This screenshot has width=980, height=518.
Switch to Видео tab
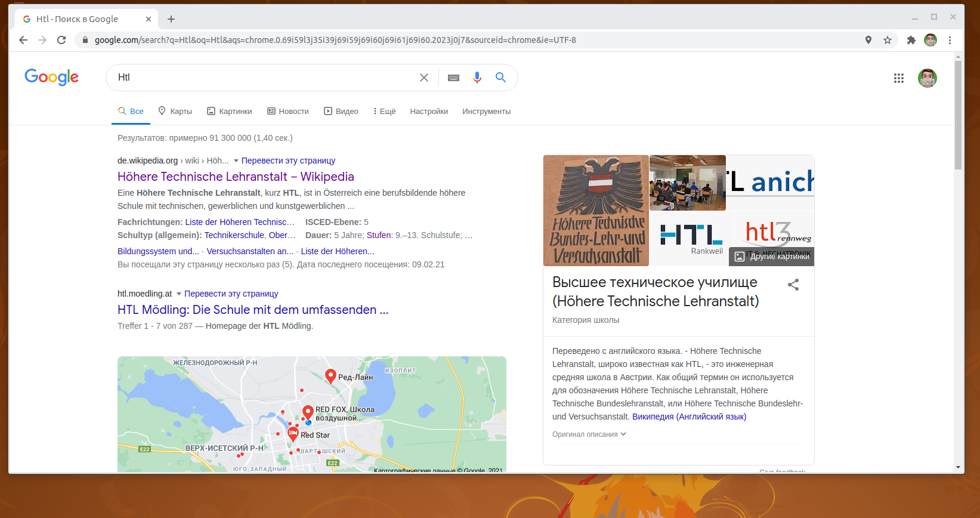[341, 112]
